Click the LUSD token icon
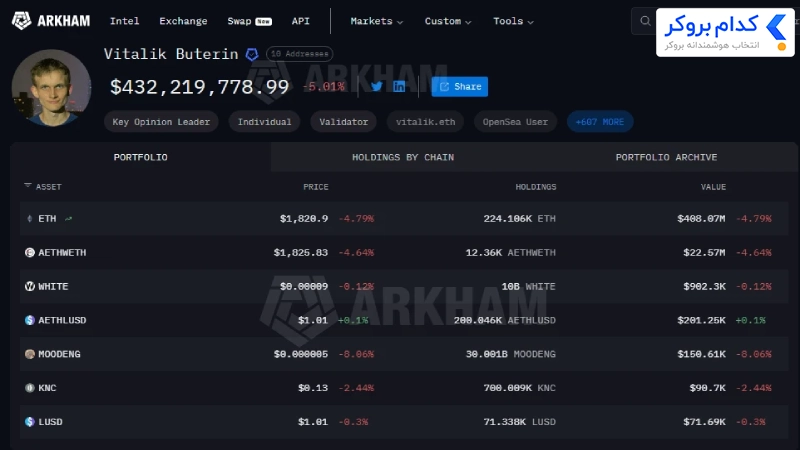800x450 pixels. tap(30, 421)
